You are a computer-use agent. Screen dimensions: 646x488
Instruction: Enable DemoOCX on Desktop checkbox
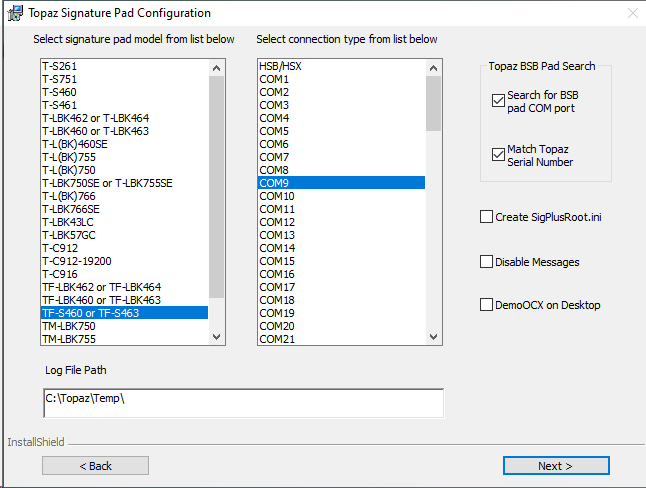pos(486,305)
